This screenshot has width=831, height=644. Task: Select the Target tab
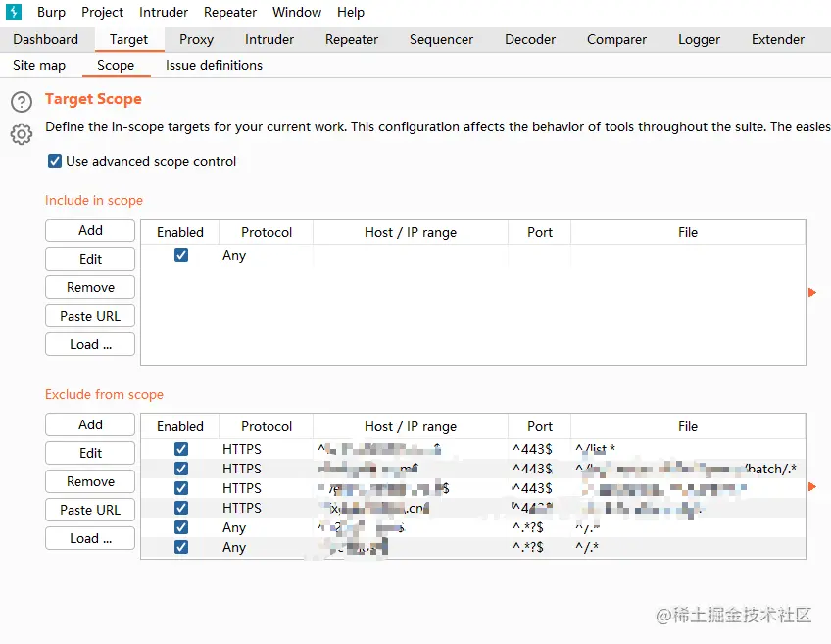click(x=128, y=40)
